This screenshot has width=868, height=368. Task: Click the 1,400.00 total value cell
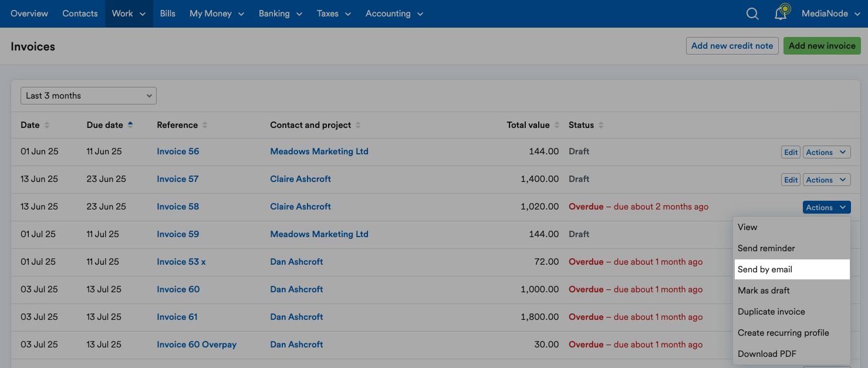pos(540,179)
